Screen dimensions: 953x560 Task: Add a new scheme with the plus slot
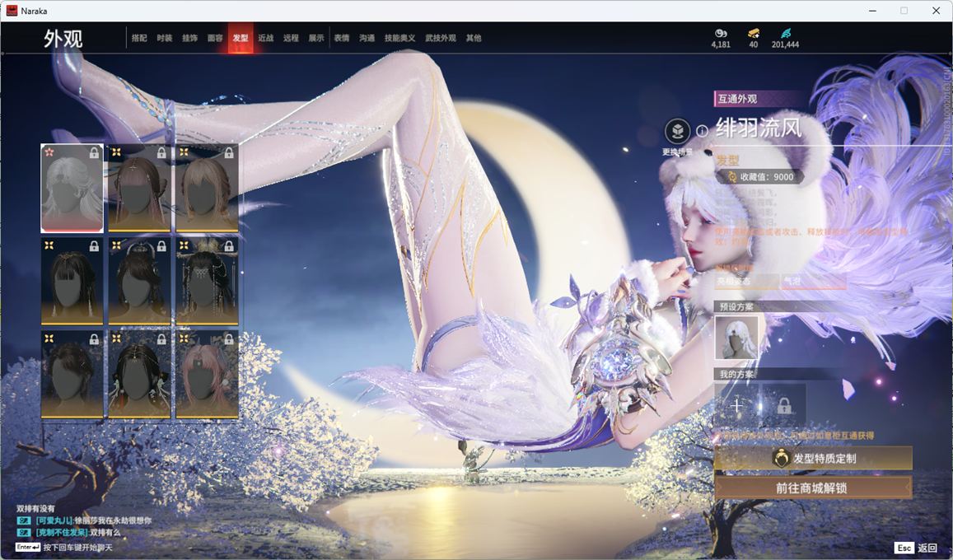[x=736, y=405]
